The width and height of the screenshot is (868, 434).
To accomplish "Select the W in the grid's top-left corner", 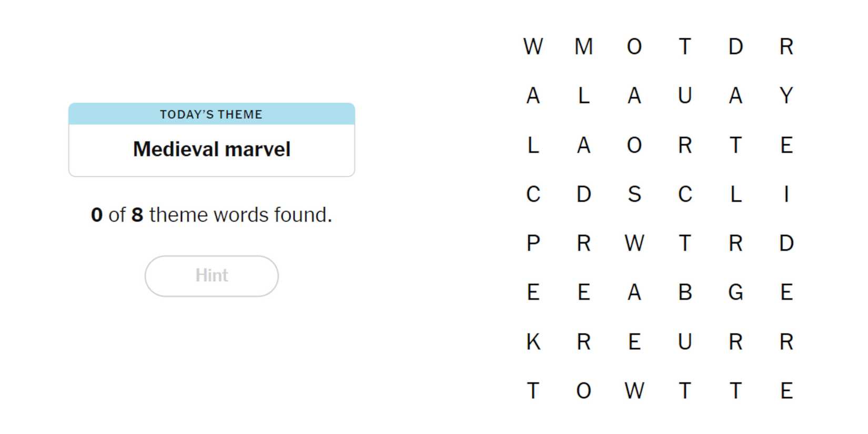I will click(x=533, y=47).
